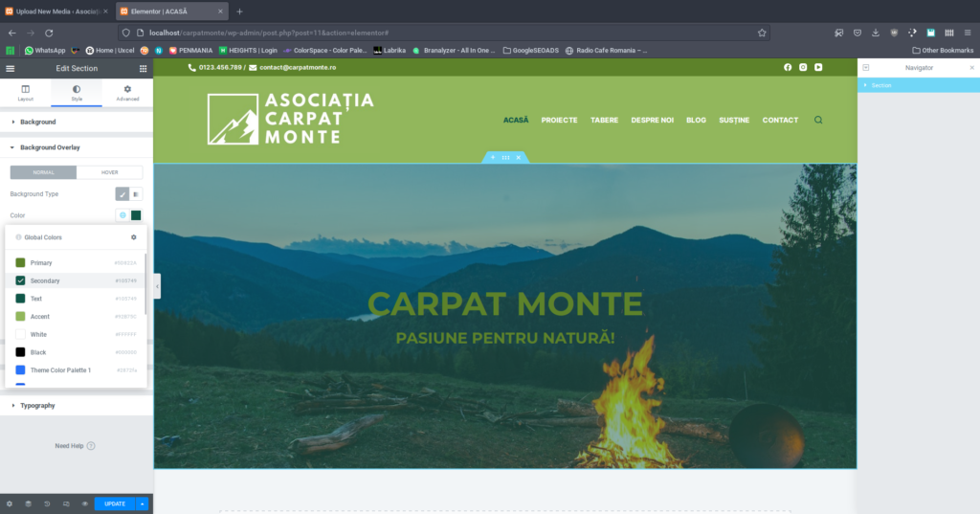Reload the current page

49,34
